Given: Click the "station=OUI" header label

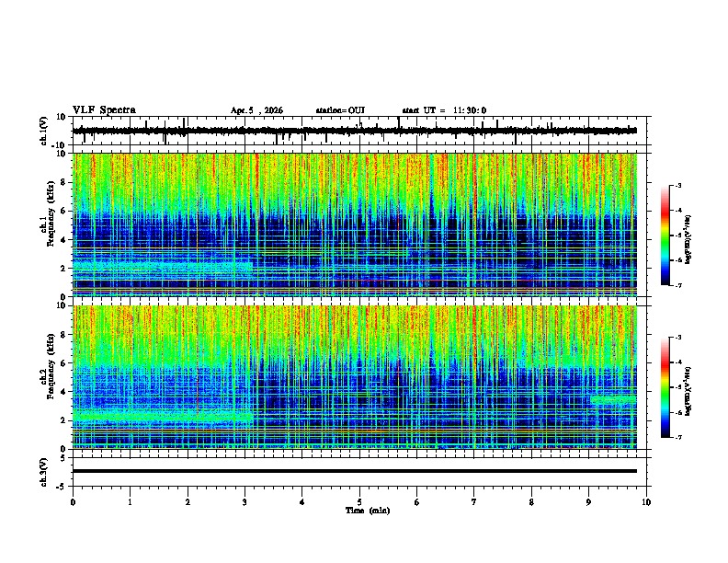Looking at the screenshot, I should click(x=340, y=110).
